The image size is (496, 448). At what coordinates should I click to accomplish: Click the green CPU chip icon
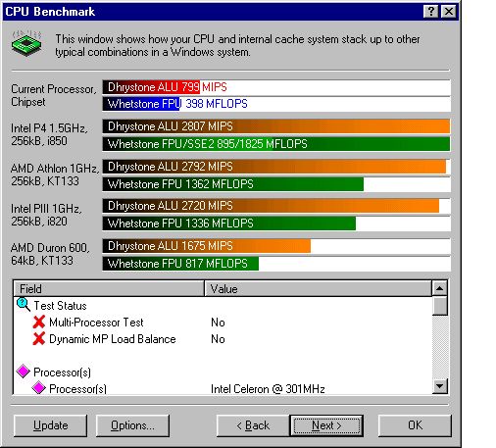click(26, 43)
